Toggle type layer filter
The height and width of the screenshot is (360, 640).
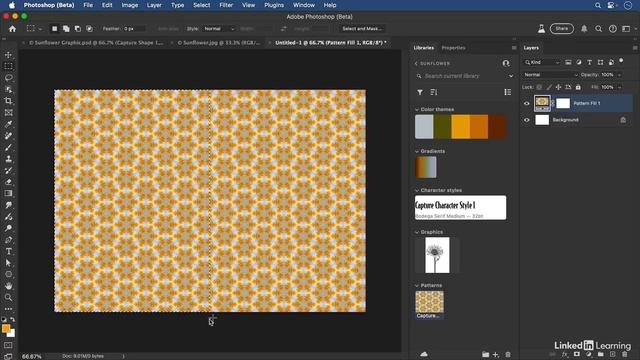(x=589, y=62)
